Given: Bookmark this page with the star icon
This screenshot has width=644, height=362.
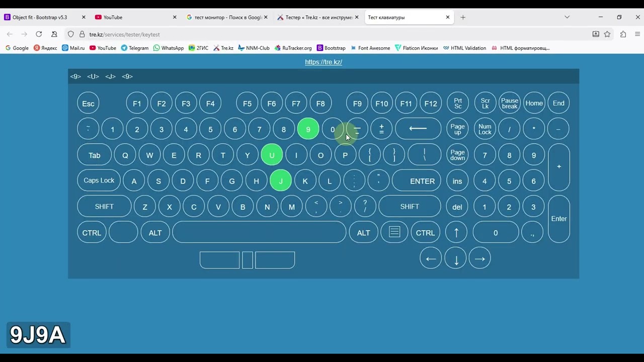Looking at the screenshot, I should tap(607, 34).
